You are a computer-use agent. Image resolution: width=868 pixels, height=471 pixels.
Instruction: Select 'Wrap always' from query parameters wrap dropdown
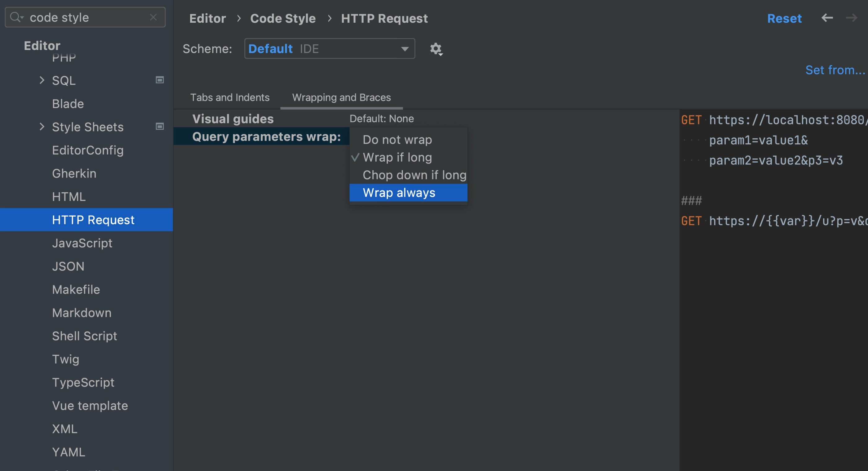click(x=399, y=193)
